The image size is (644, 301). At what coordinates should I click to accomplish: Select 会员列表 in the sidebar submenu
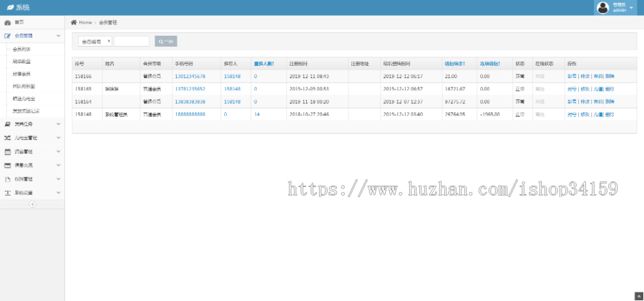(21, 49)
